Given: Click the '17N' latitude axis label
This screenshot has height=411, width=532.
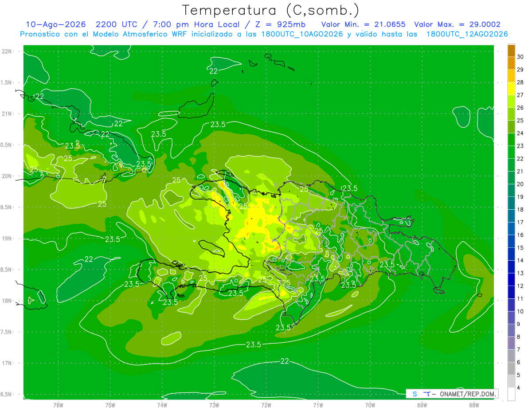Looking at the screenshot, I should pos(7,363).
